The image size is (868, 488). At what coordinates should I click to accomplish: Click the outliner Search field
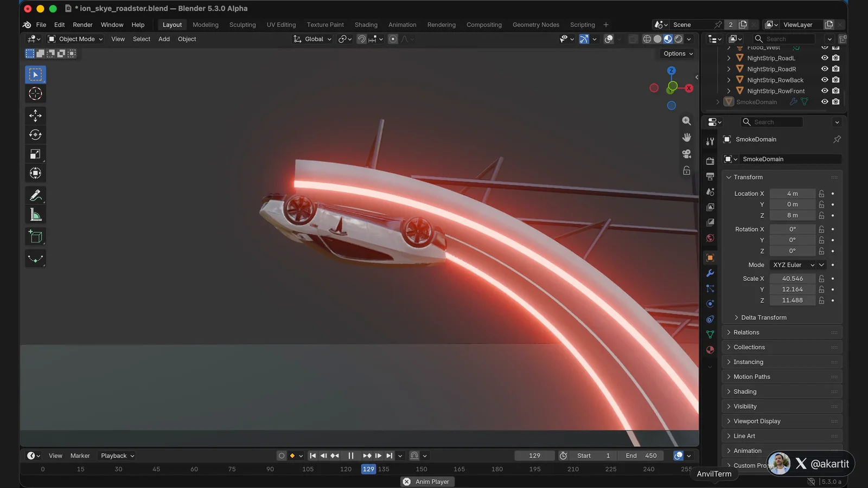784,39
